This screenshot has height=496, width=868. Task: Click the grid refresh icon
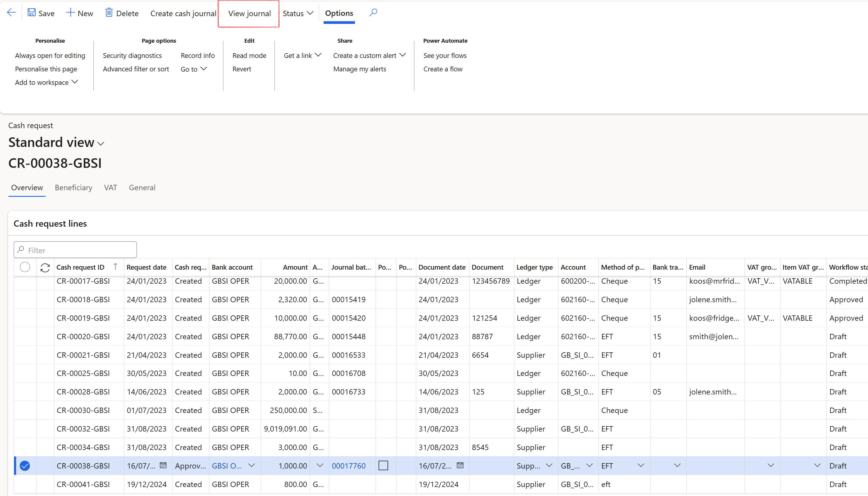pyautogui.click(x=45, y=268)
